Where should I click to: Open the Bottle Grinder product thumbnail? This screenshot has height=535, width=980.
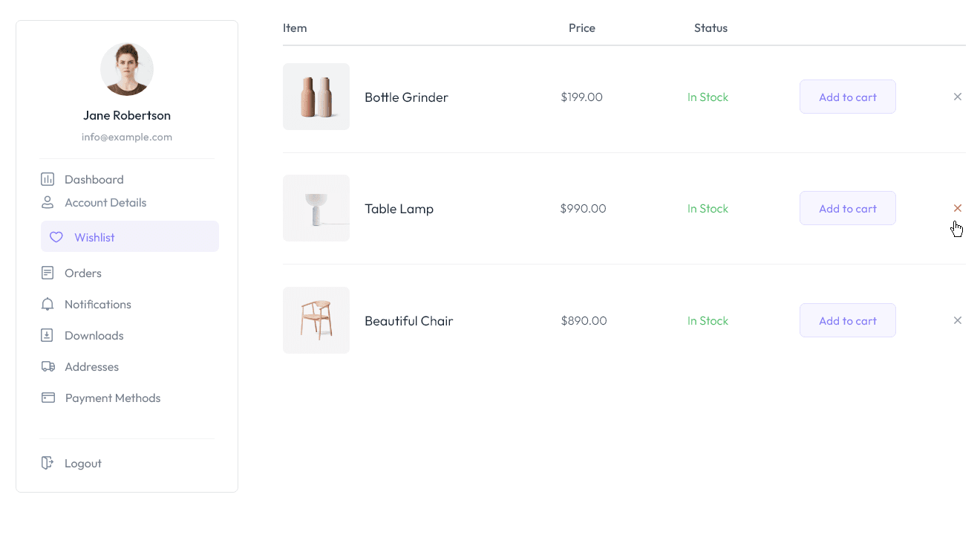[x=316, y=97]
